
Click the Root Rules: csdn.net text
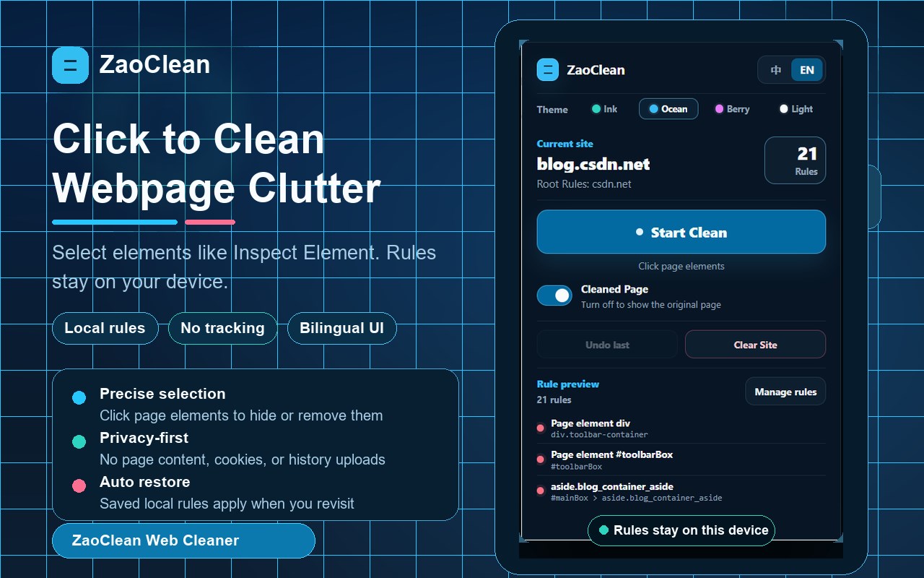(584, 184)
